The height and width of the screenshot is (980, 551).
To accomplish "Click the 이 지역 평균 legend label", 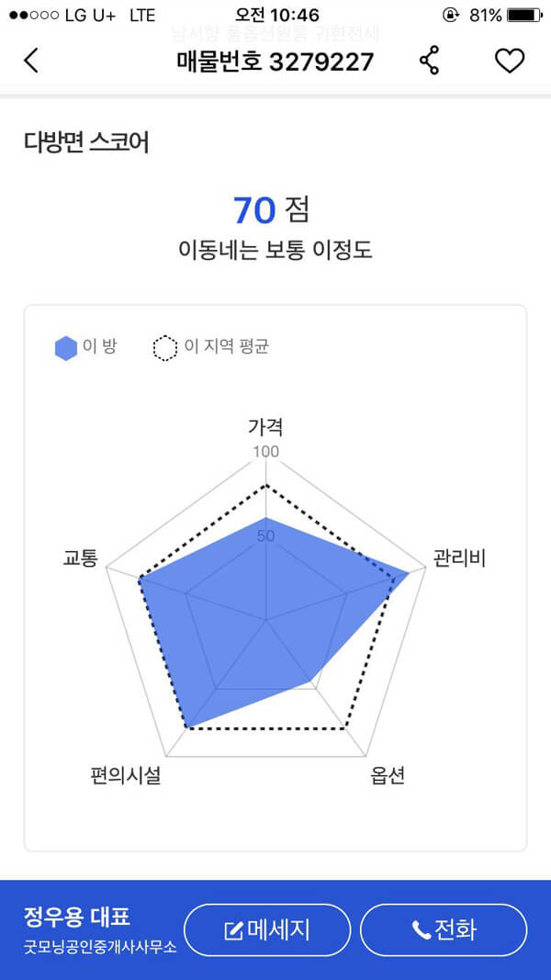I will pos(227,346).
